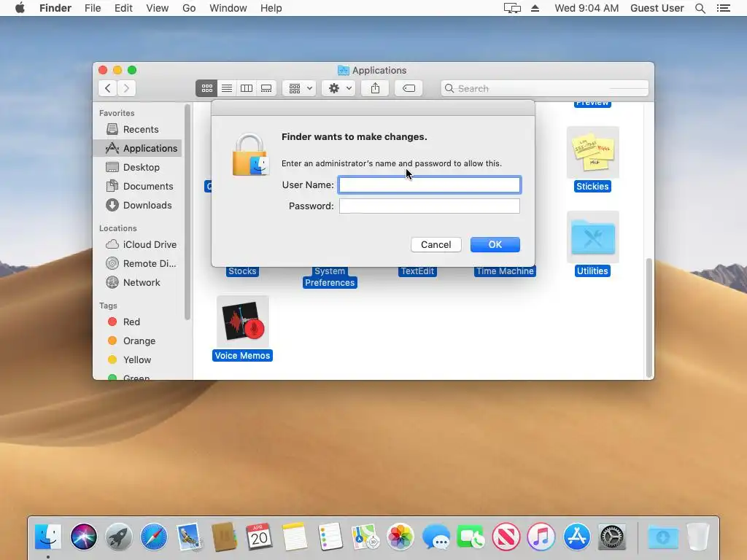Open the group-by arrange dropdown
This screenshot has height=560, width=747.
click(300, 88)
